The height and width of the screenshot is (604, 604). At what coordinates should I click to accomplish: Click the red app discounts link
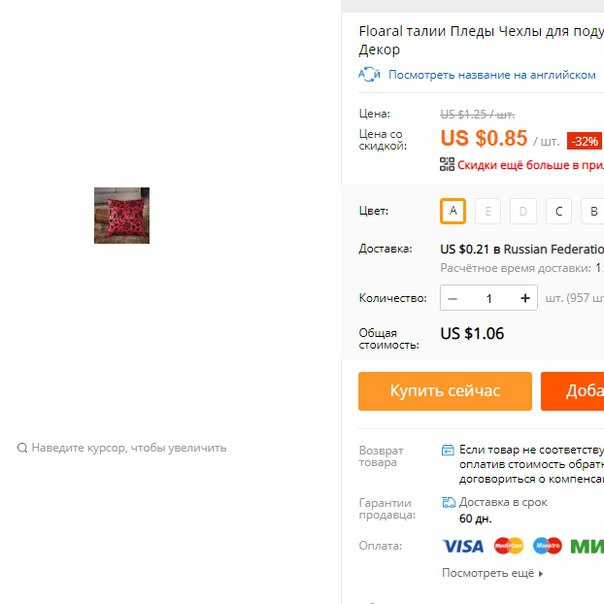pos(530,165)
